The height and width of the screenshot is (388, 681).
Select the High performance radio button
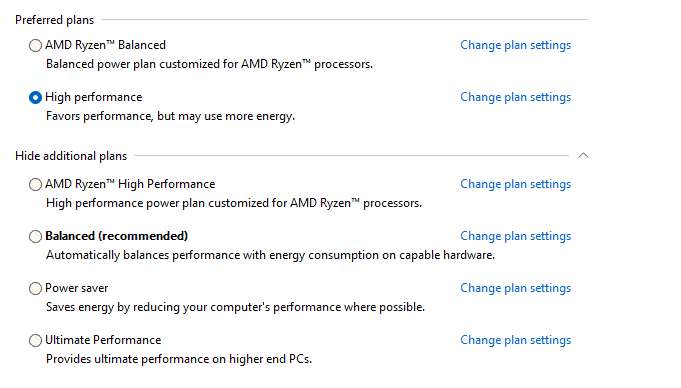pos(35,98)
